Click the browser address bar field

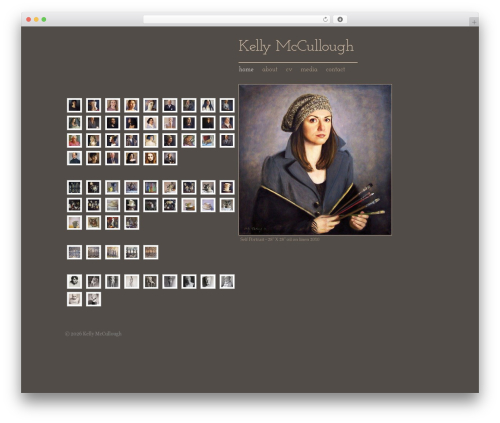[237, 19]
